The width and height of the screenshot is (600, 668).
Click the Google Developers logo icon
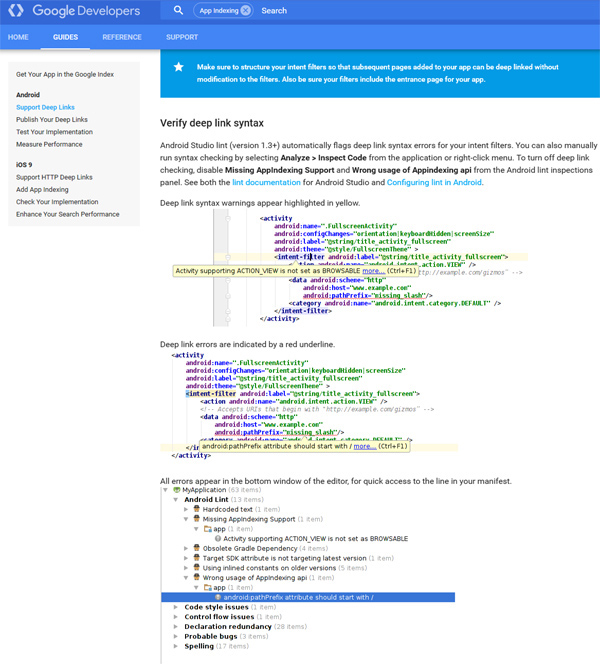tap(19, 11)
